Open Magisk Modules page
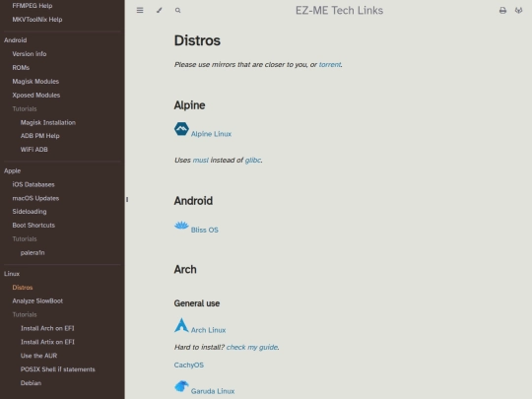Viewport: 532px width, 399px height. [35, 82]
